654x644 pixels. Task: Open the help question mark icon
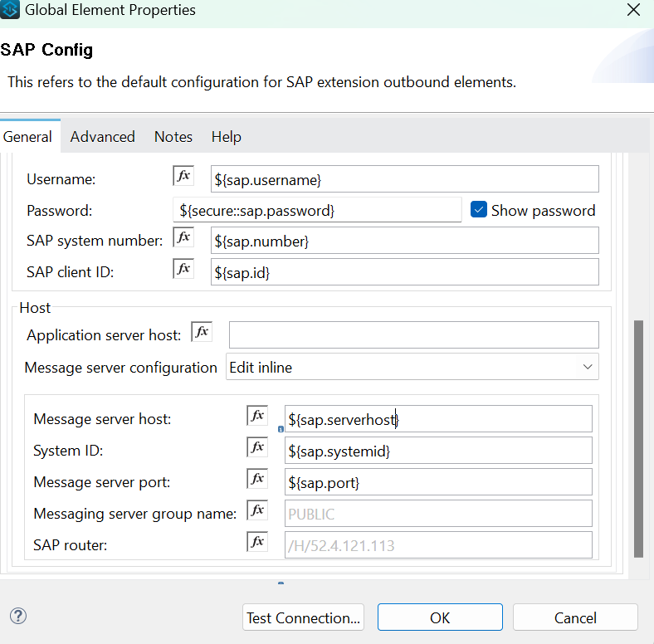pos(18,616)
